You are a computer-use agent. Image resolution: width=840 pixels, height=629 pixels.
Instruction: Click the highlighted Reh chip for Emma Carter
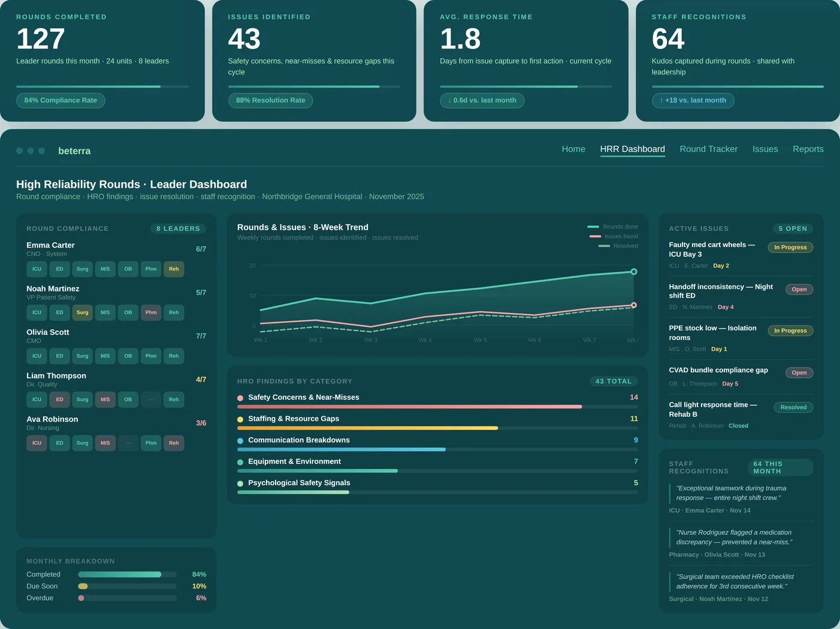point(174,269)
